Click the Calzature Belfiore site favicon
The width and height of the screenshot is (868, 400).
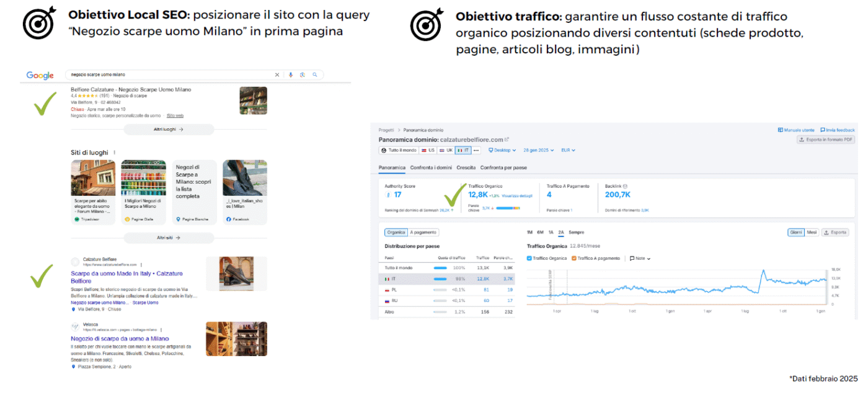(75, 262)
